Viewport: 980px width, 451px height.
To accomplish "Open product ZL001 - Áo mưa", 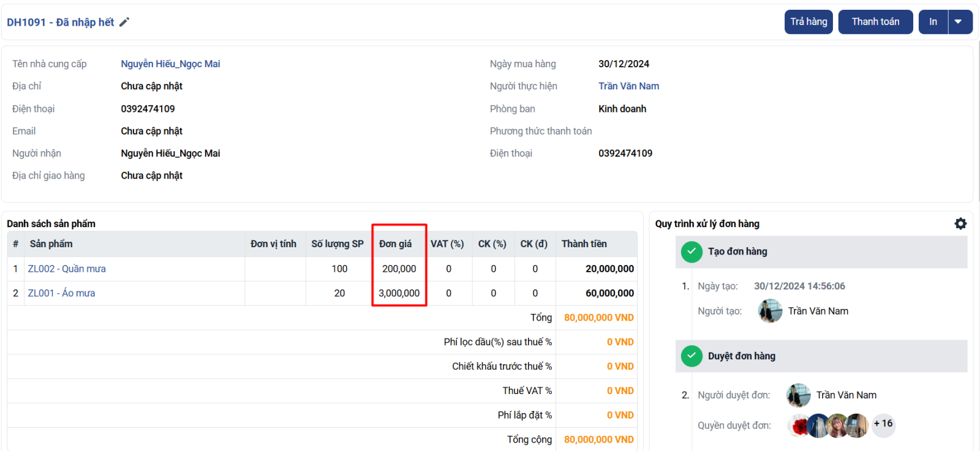I will [61, 293].
